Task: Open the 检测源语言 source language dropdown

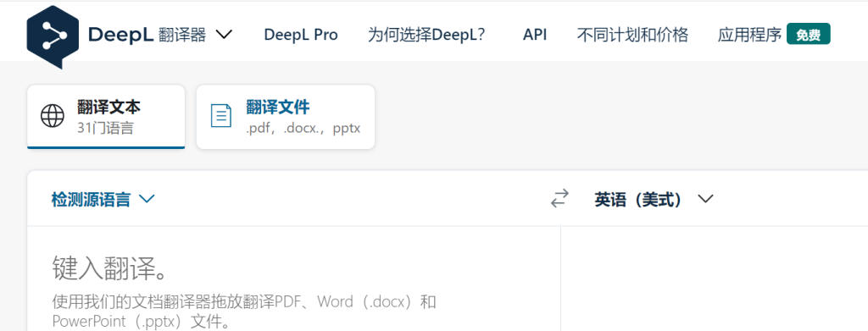Action: click(x=103, y=199)
